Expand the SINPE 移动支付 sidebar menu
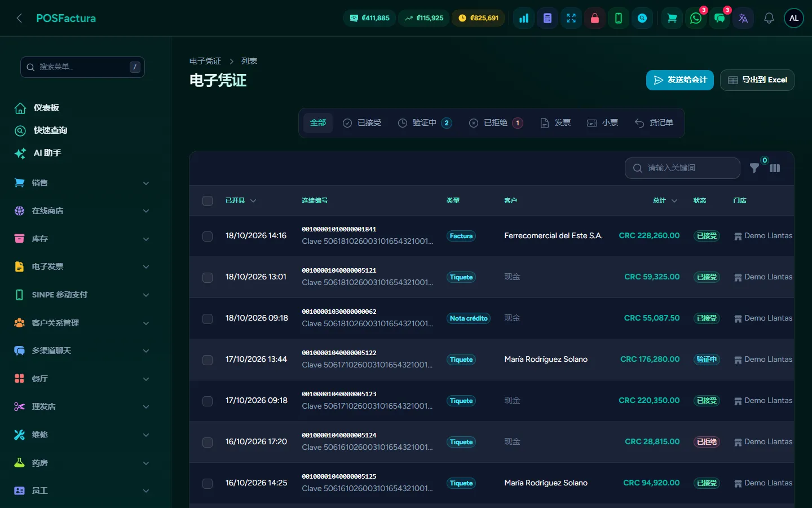The height and width of the screenshot is (508, 812). tap(82, 295)
